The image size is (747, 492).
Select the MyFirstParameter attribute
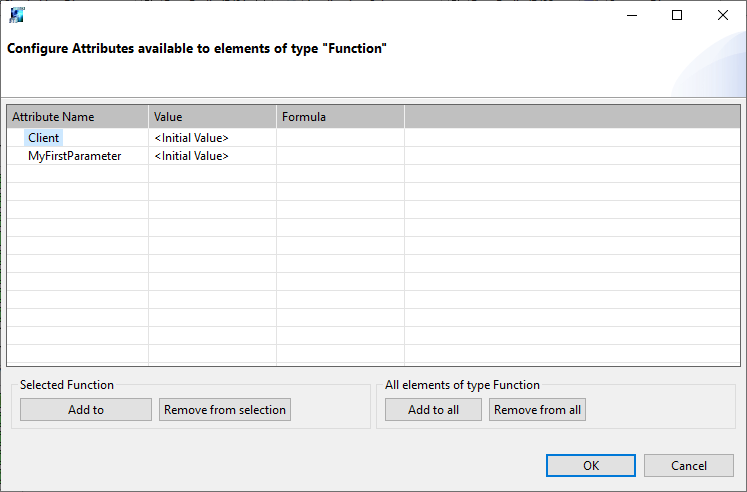75,156
